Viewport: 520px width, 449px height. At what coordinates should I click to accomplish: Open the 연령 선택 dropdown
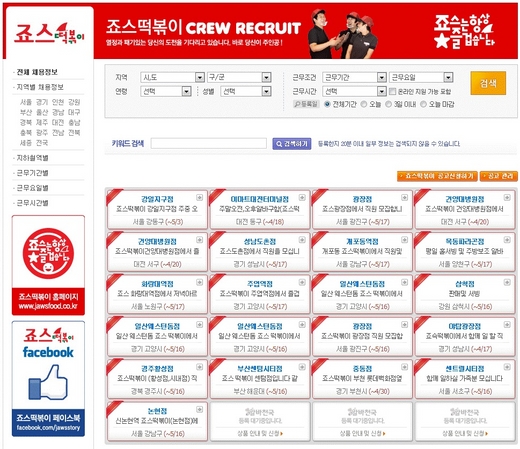click(x=166, y=91)
